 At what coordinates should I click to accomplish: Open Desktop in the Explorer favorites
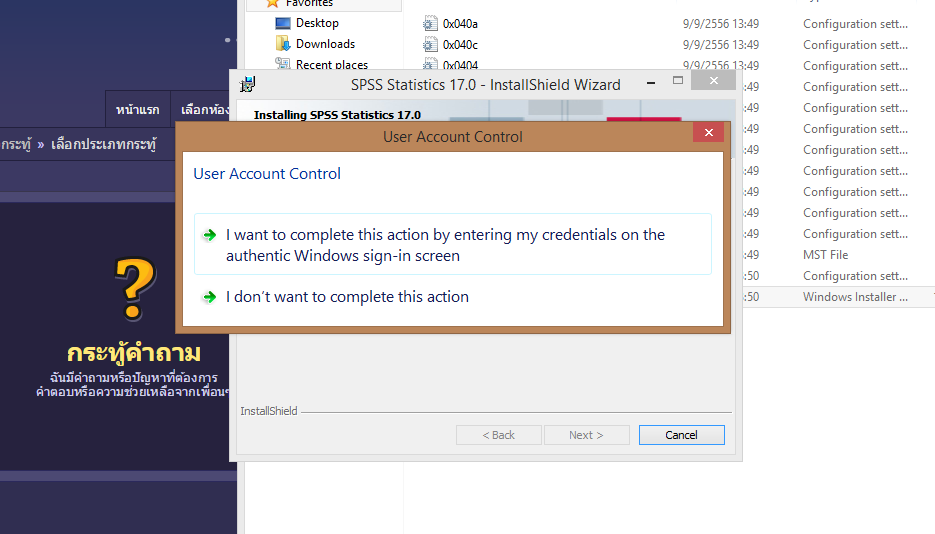(317, 23)
